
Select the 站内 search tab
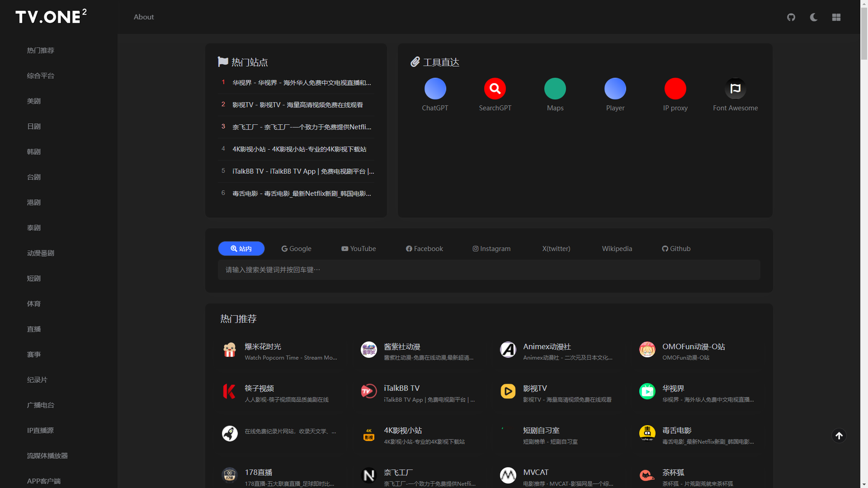(241, 249)
